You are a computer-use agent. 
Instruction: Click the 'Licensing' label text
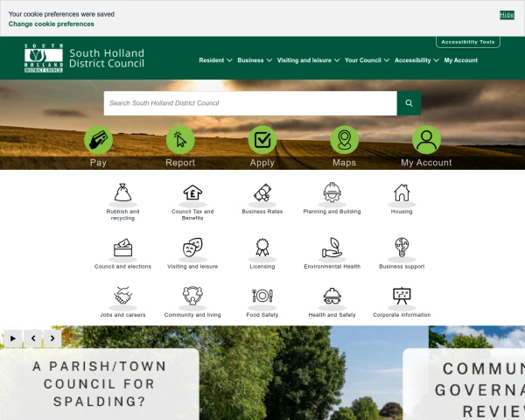[x=262, y=267]
